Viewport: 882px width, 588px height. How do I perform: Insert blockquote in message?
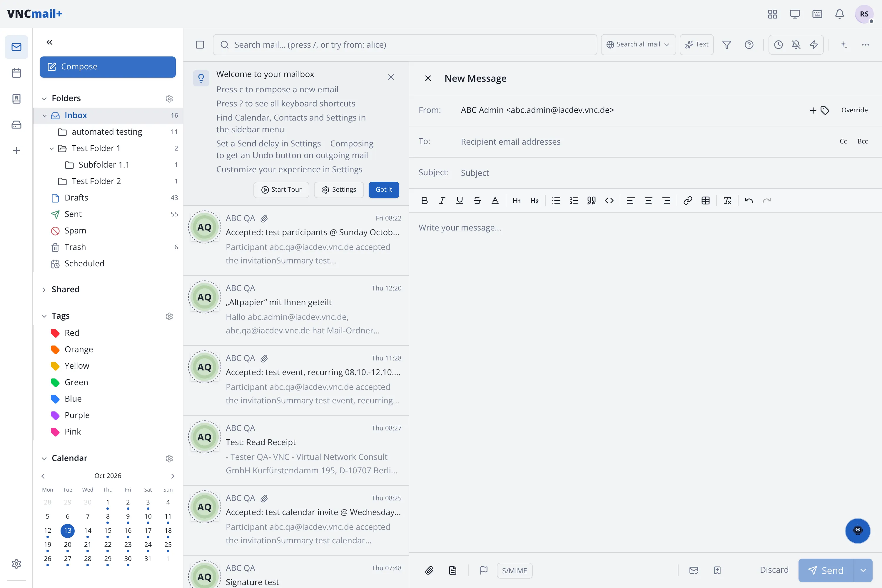(591, 201)
